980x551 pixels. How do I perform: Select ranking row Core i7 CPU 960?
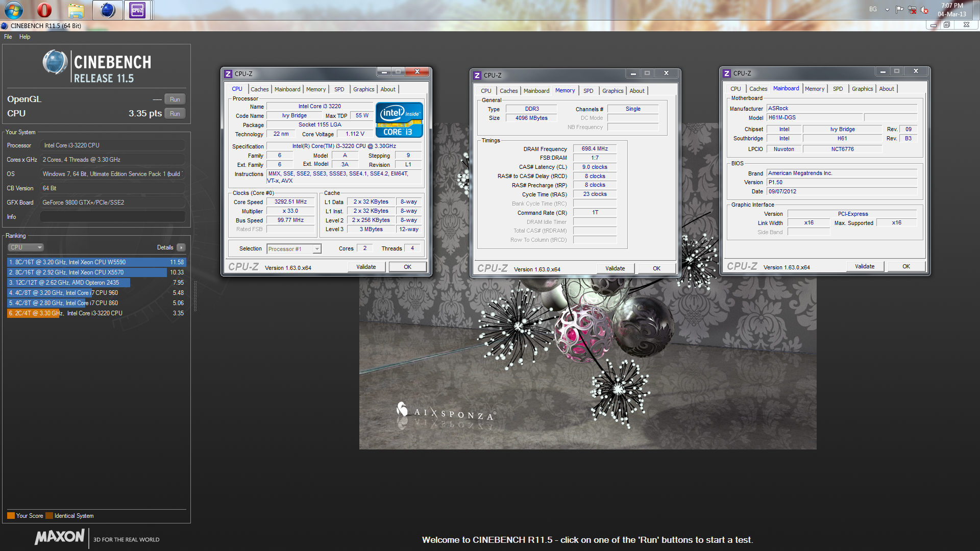[x=96, y=293]
